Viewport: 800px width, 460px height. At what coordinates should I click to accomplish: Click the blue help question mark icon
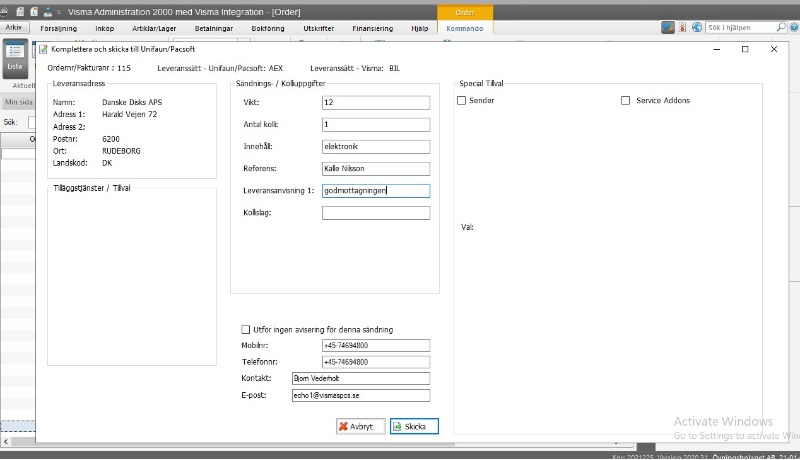[794, 28]
